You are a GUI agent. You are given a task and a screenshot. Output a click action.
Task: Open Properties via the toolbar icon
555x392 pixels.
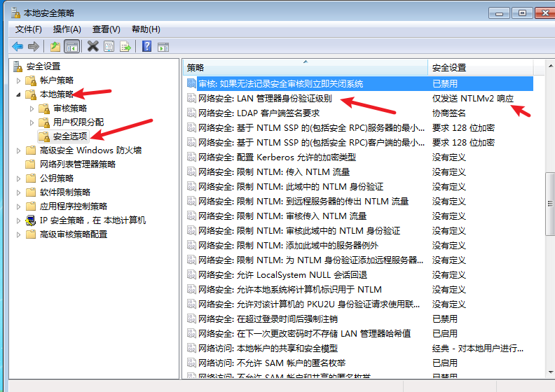click(109, 46)
